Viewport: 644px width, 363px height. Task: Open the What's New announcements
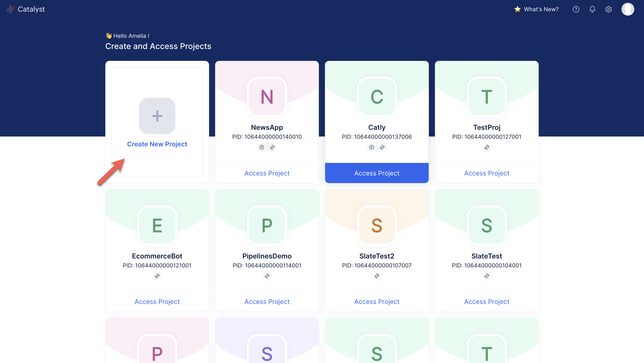point(536,9)
